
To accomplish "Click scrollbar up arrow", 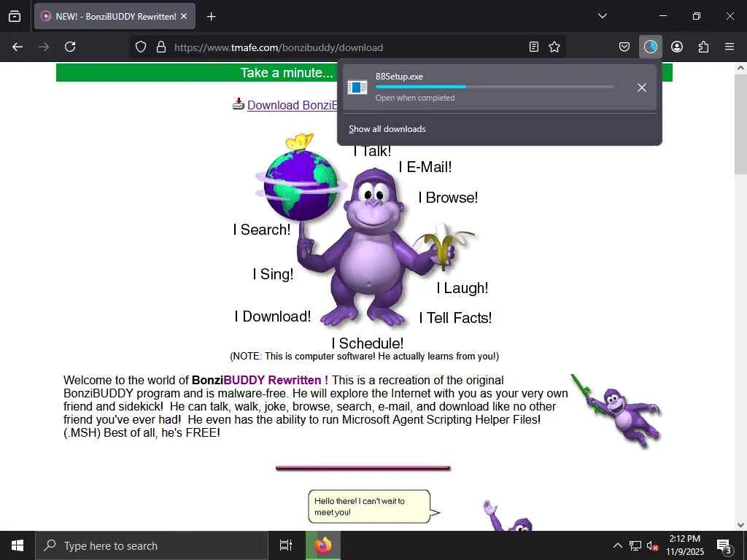I will [740, 68].
